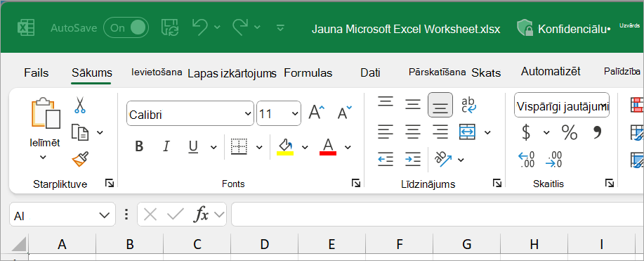
Task: Open Customize Quick Access Toolbar menu
Action: (280, 27)
